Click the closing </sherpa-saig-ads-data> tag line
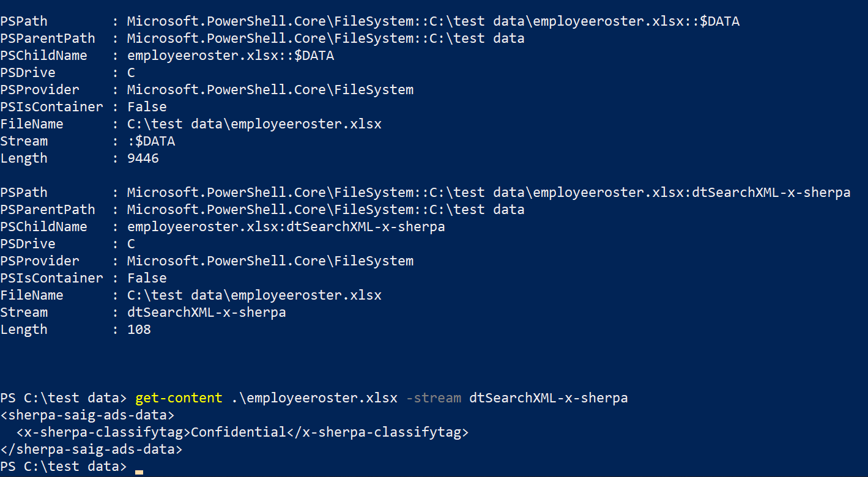 (x=91, y=449)
